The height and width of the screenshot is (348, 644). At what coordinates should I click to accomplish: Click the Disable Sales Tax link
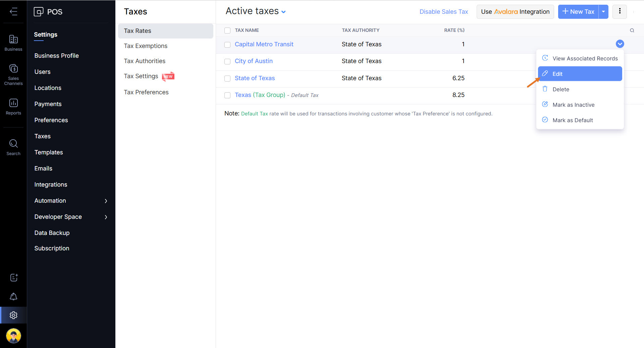(x=443, y=12)
